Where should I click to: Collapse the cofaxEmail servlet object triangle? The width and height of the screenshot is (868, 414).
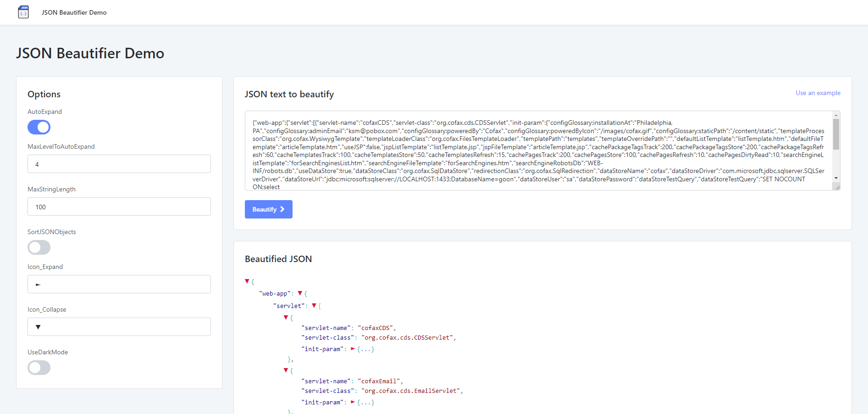pos(286,370)
